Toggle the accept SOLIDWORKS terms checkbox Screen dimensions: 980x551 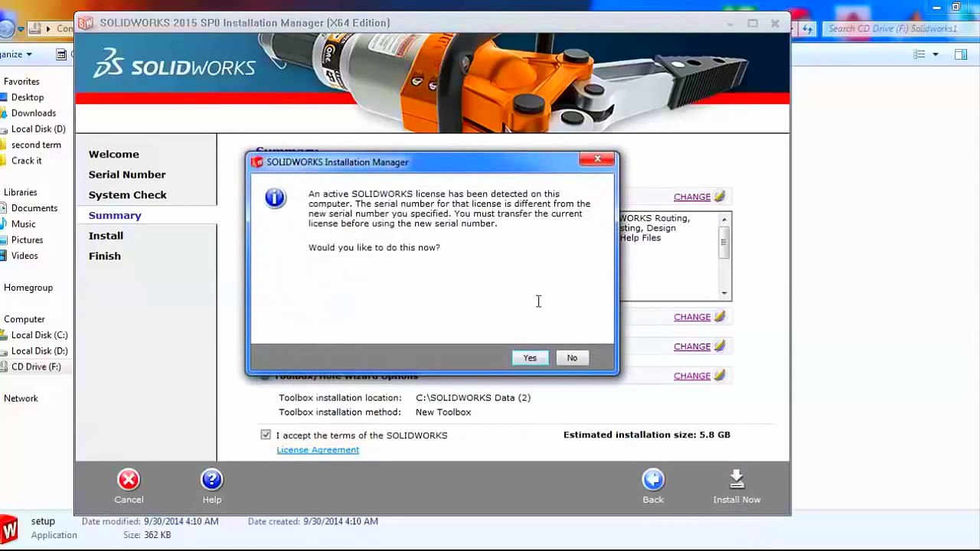266,435
